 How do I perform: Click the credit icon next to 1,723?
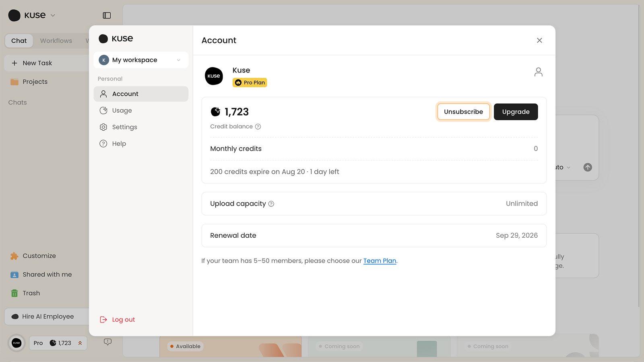[216, 111]
